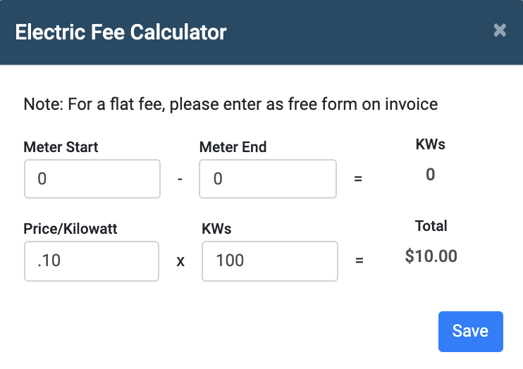Click the Total heading
This screenshot has width=523, height=369.
point(431,226)
